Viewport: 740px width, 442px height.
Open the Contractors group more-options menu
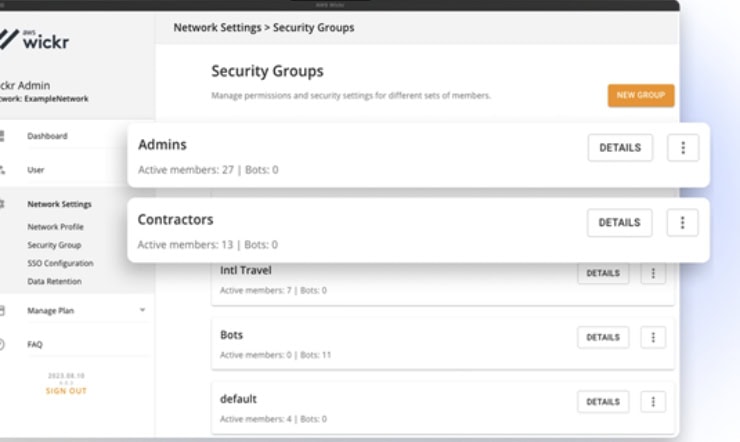(x=682, y=223)
